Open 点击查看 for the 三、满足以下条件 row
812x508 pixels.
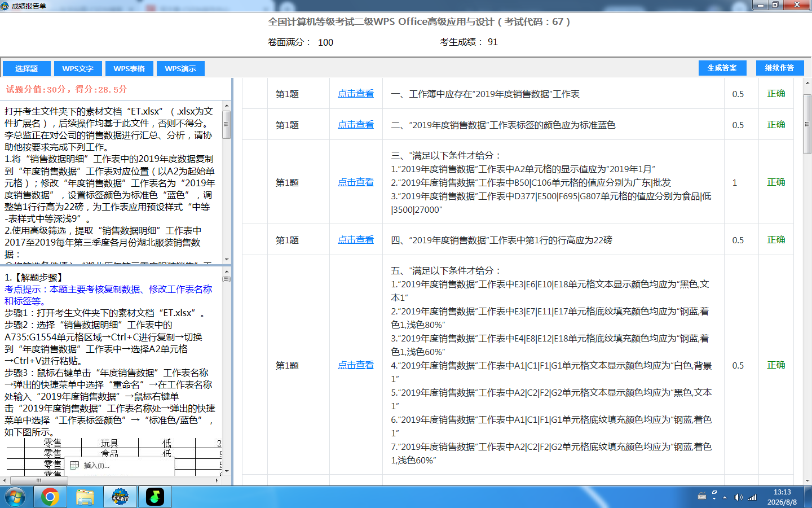click(356, 182)
